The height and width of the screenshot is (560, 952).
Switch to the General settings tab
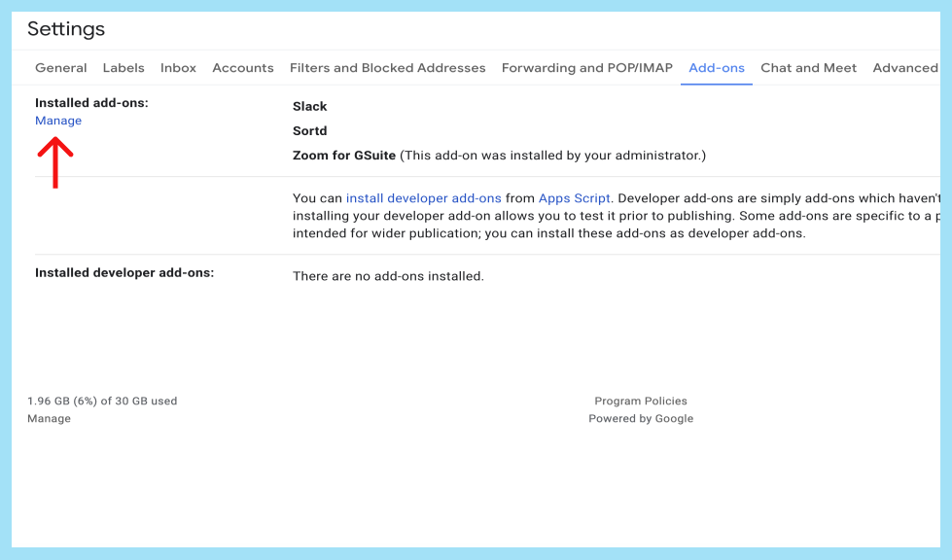(60, 68)
